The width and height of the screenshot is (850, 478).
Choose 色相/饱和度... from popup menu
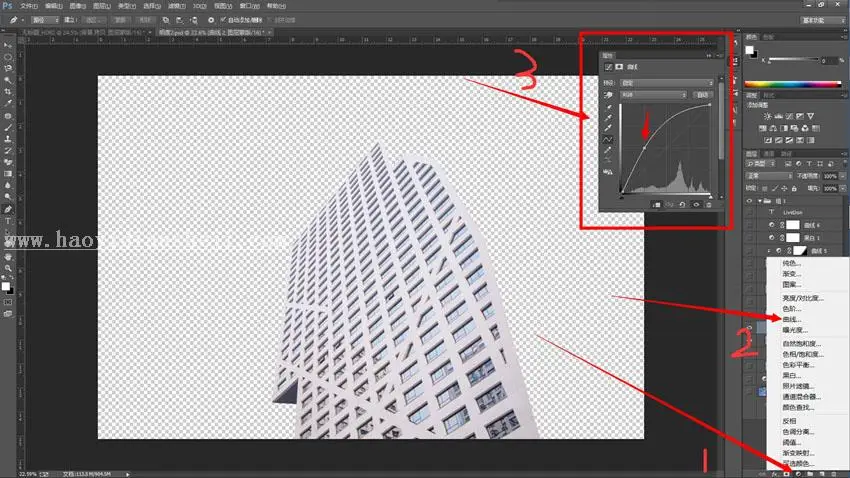click(x=803, y=354)
